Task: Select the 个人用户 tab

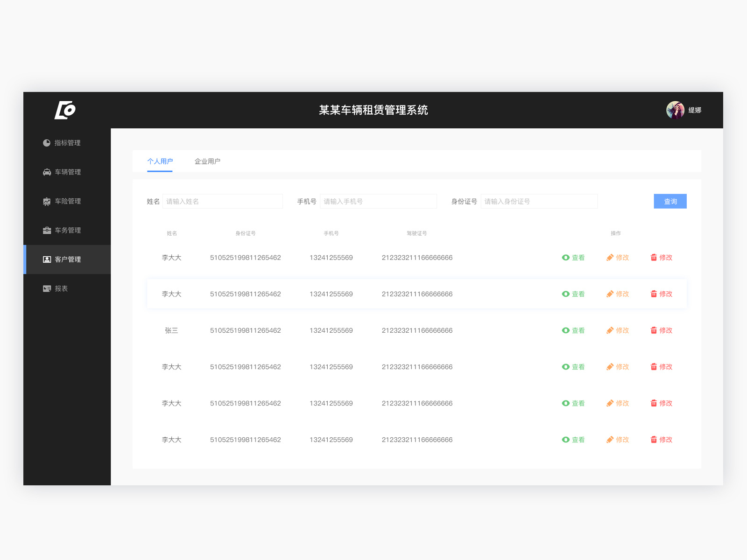Action: tap(160, 161)
